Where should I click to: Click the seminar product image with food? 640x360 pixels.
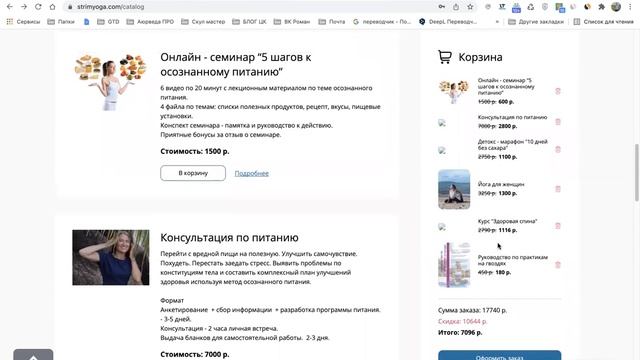click(x=111, y=82)
